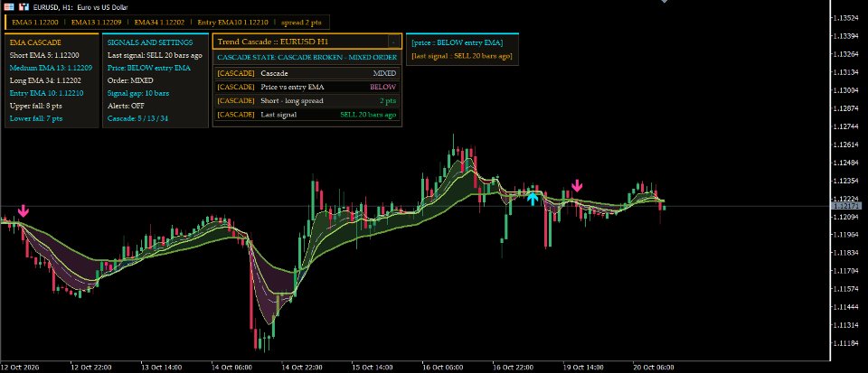Image resolution: width=868 pixels, height=373 pixels.
Task: Click the 'SIGNALS AND SETTINGS' heading
Action: 150,42
